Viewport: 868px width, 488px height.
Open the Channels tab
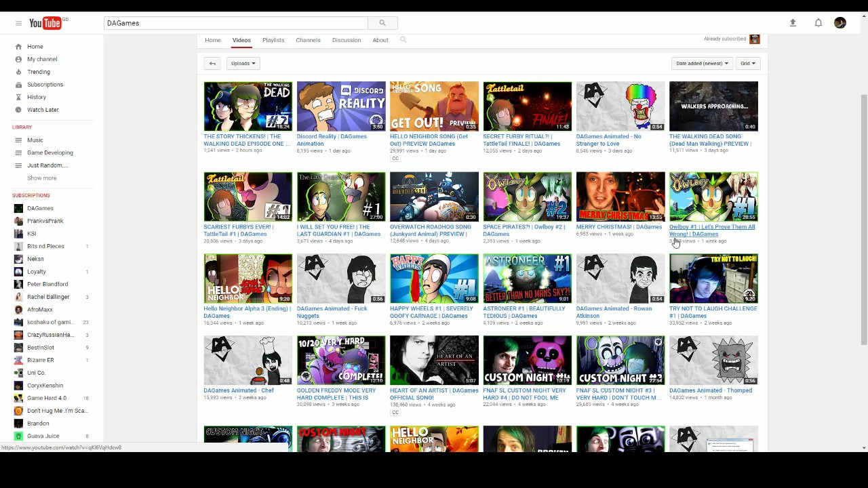(308, 40)
